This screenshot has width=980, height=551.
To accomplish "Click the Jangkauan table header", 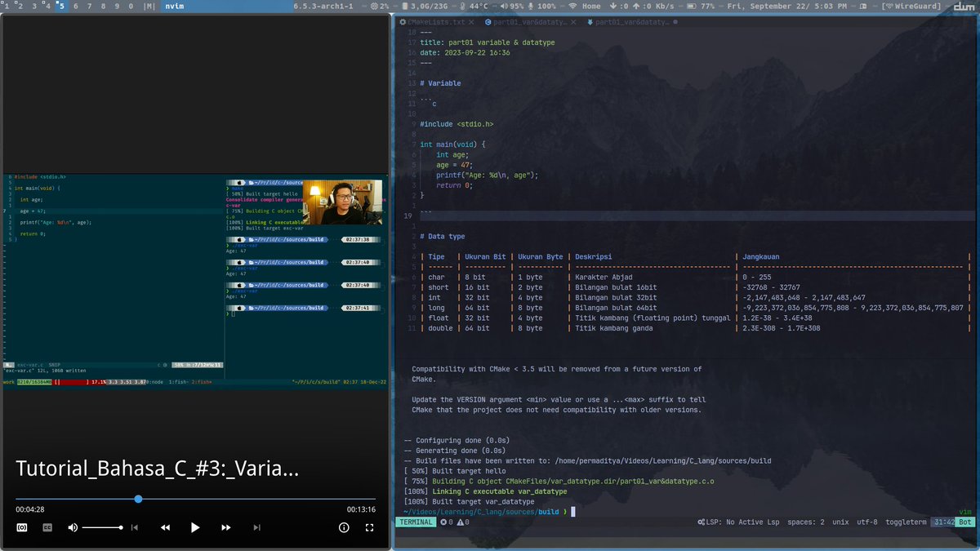I will (x=760, y=257).
